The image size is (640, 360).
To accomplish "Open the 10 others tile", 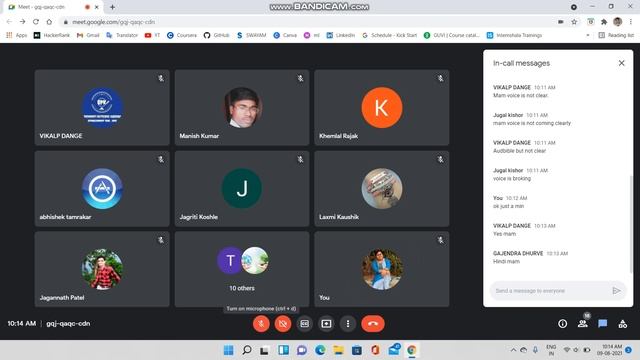I will coord(242,269).
